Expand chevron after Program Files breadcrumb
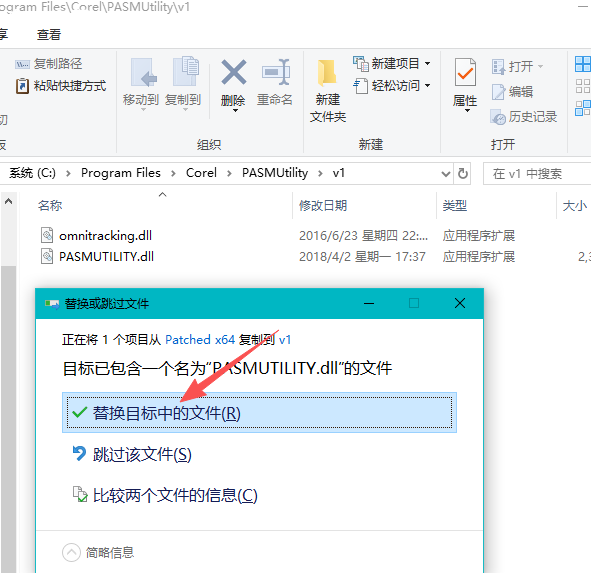 point(173,173)
